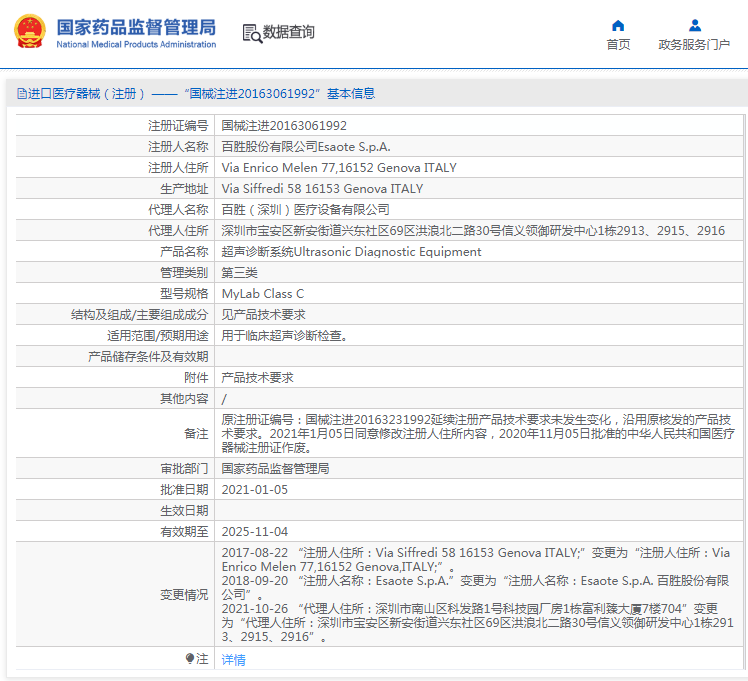Open 数据查询 data query
Viewport: 748px width, 681px height.
click(x=289, y=32)
